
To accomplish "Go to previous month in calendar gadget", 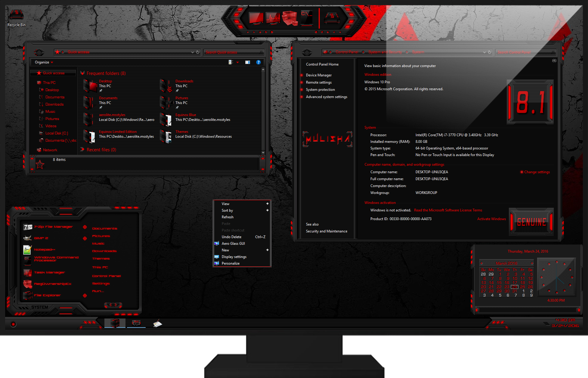I will [x=481, y=263].
